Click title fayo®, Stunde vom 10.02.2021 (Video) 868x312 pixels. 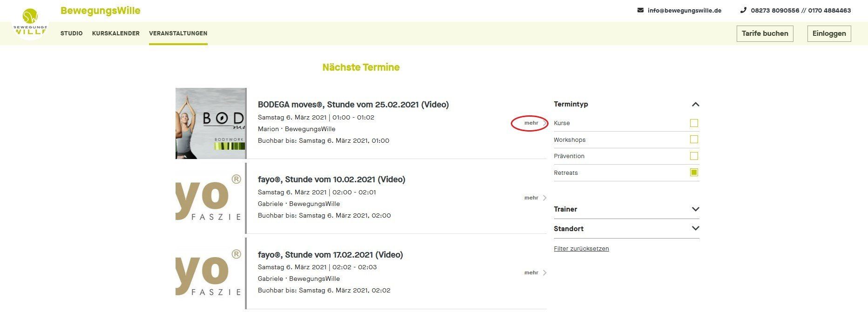pos(332,179)
